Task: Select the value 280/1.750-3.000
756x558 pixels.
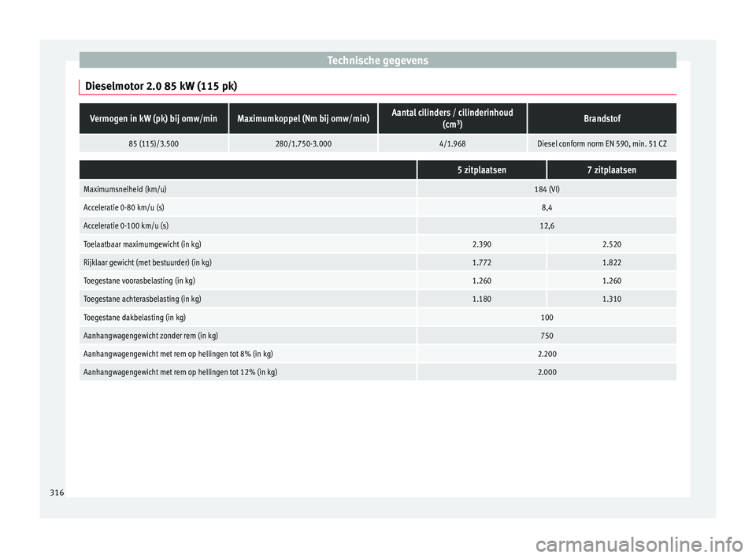Action: click(303, 143)
